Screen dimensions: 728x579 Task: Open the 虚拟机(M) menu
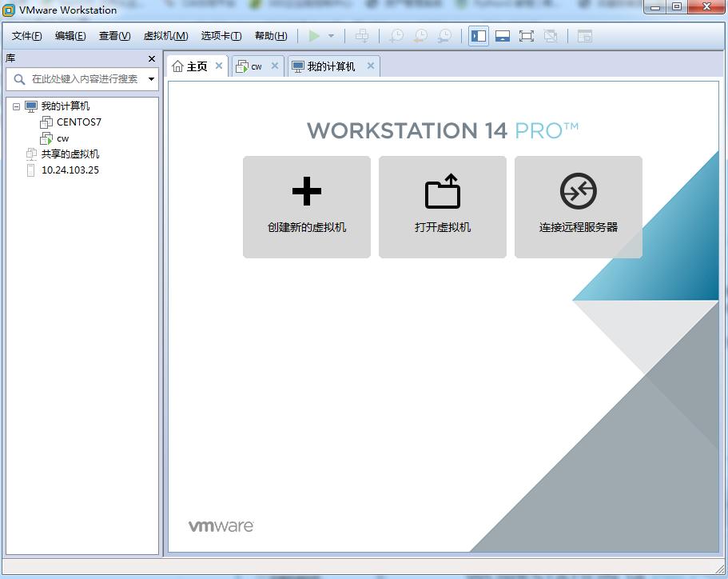165,35
